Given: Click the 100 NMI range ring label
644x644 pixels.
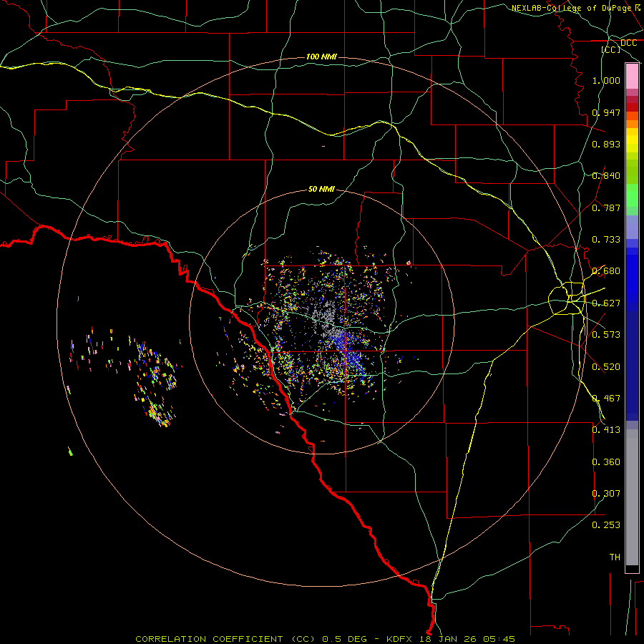Looking at the screenshot, I should tap(321, 57).
